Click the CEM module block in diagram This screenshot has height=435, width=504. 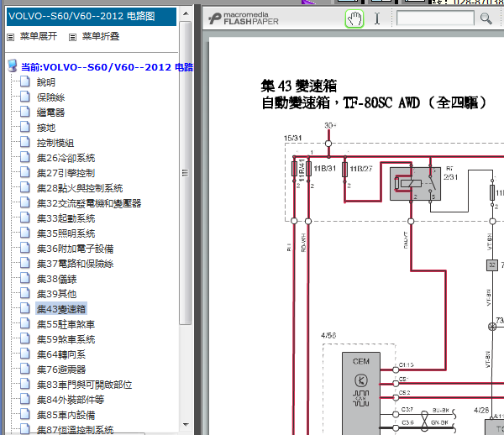pos(361,394)
